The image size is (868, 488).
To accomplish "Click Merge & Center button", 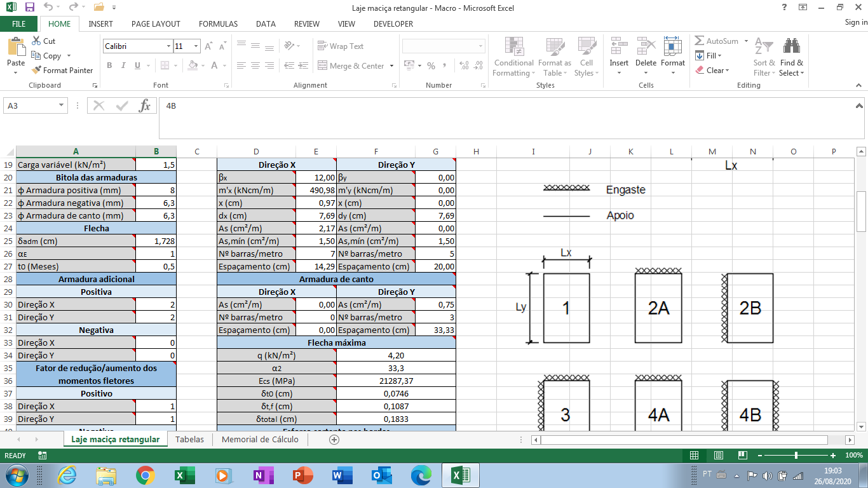I will (351, 66).
